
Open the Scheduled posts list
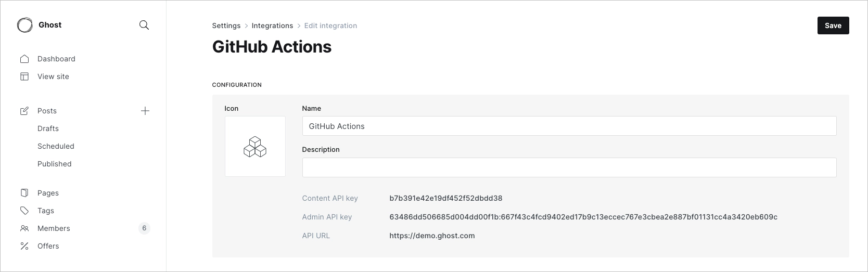point(56,146)
